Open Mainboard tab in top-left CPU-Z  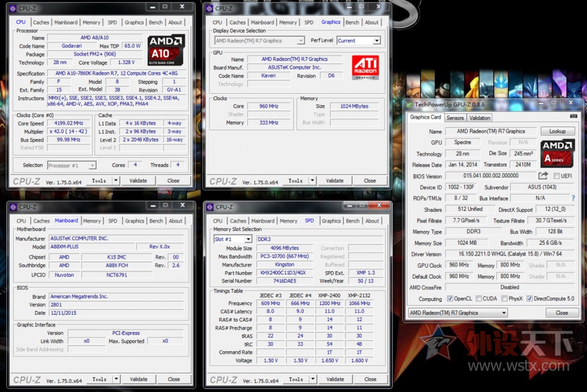click(66, 22)
